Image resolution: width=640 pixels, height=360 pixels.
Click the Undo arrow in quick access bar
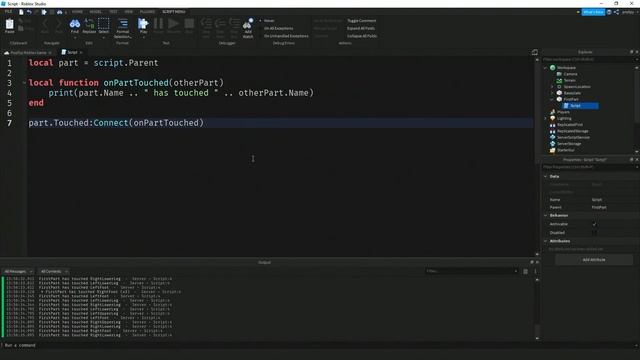(29, 12)
